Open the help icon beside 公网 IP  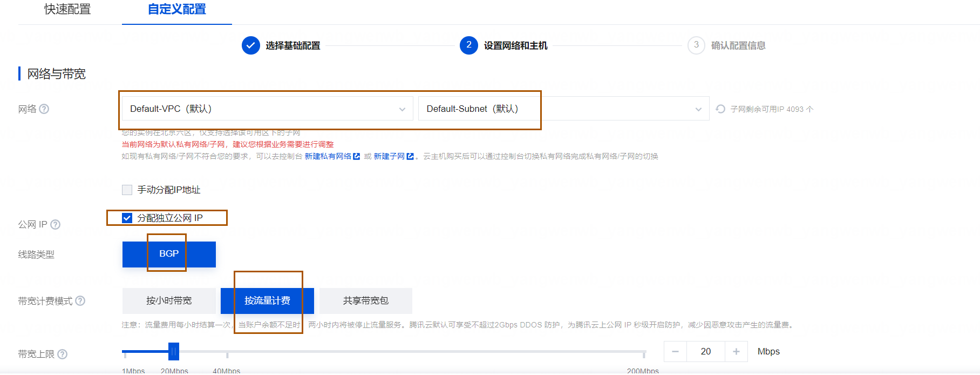(55, 224)
